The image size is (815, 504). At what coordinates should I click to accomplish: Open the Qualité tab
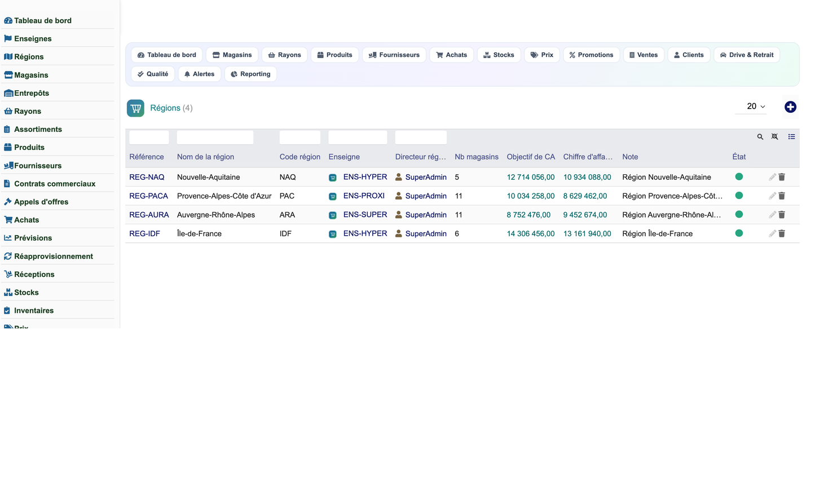(x=153, y=74)
